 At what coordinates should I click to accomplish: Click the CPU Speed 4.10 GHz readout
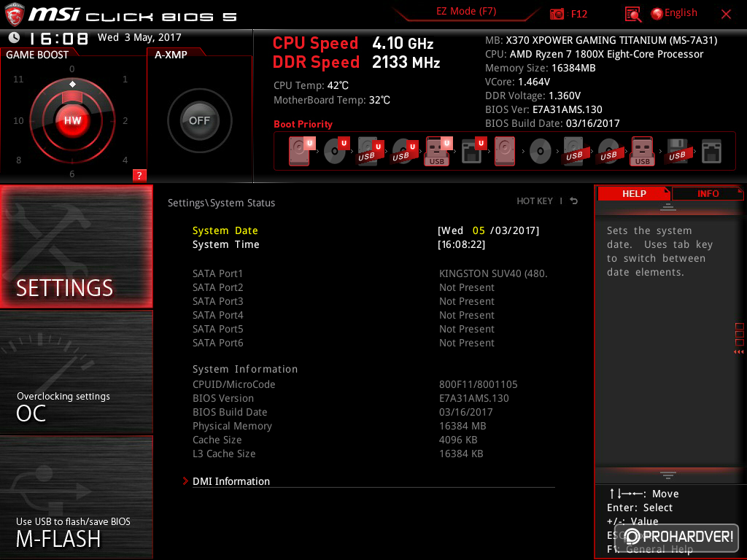(x=353, y=43)
